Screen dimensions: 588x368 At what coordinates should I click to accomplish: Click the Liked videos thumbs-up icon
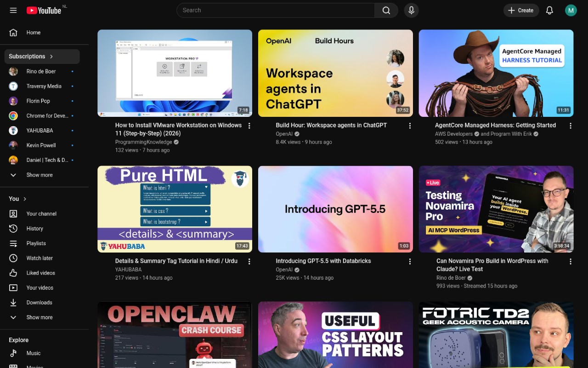pos(13,273)
